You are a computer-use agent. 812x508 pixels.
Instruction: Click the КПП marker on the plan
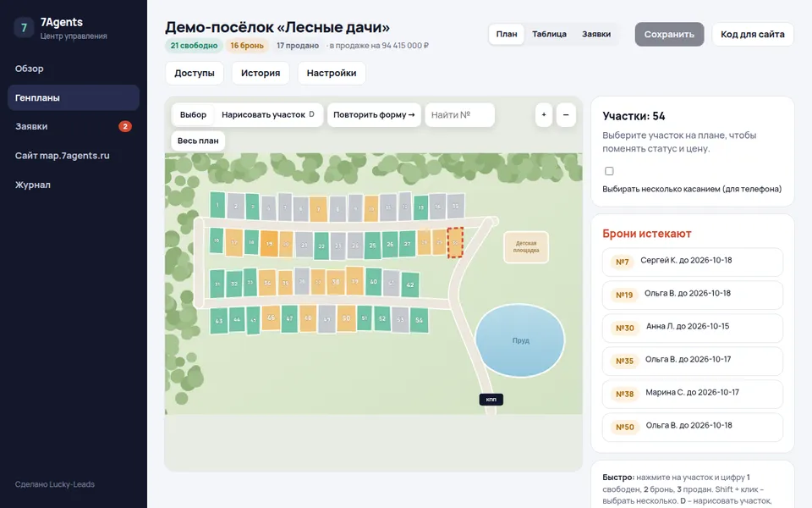pos(491,399)
